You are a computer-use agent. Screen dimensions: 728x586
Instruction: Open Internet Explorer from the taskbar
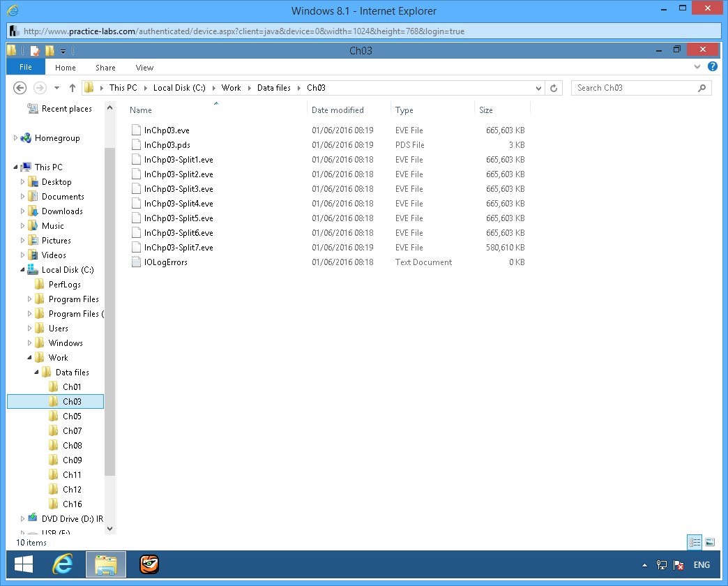coord(63,564)
